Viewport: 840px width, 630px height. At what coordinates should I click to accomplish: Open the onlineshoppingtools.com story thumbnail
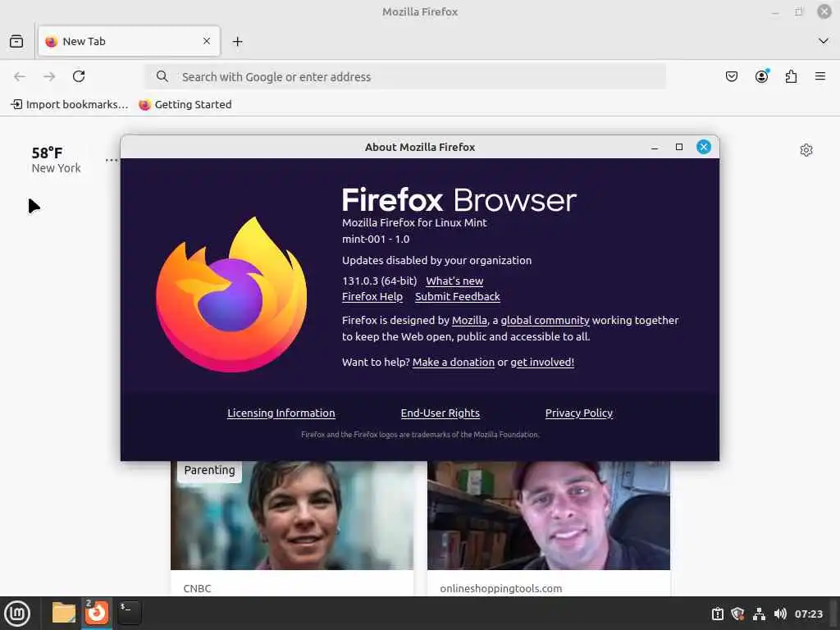coord(549,515)
